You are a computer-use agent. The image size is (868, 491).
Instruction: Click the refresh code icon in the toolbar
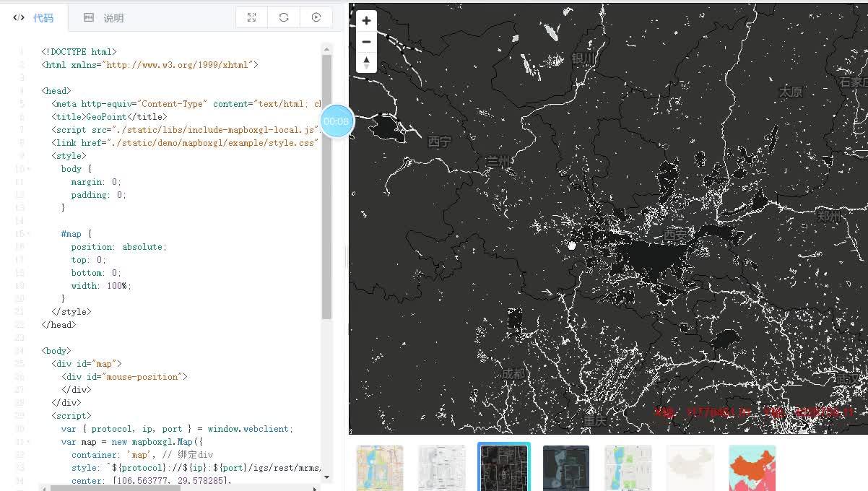[283, 17]
